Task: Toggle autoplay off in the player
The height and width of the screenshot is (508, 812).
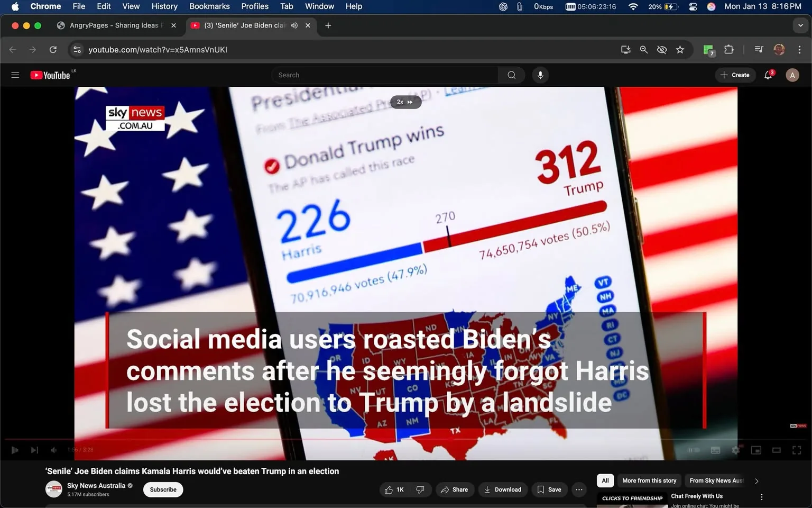Action: 693,450
